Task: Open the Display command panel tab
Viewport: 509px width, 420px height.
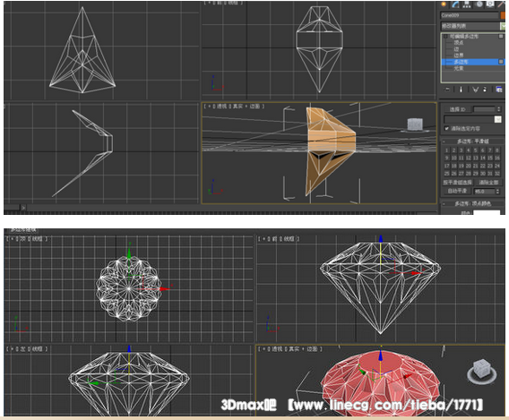Action: [x=490, y=4]
